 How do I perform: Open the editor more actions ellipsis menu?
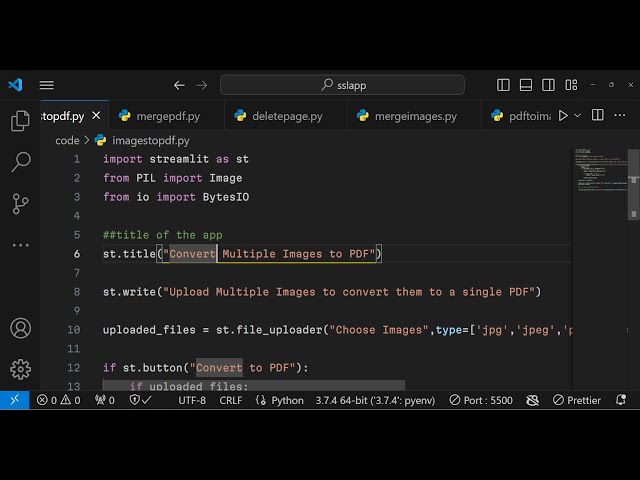click(x=621, y=116)
